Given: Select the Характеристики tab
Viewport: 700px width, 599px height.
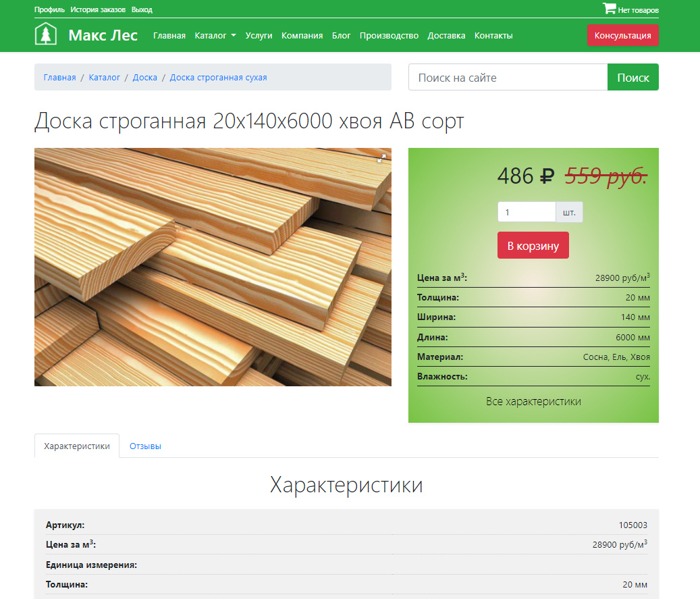Looking at the screenshot, I should [77, 446].
